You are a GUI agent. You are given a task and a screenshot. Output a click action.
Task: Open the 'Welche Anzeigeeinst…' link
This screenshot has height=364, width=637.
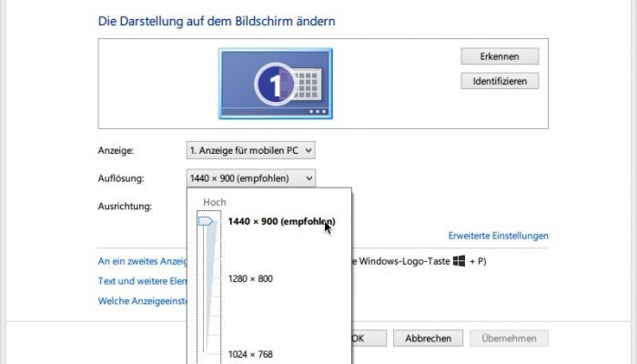142,301
